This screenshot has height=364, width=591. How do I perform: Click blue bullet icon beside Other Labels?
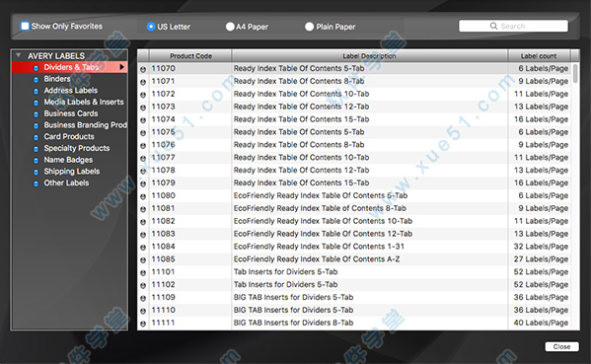click(x=36, y=183)
